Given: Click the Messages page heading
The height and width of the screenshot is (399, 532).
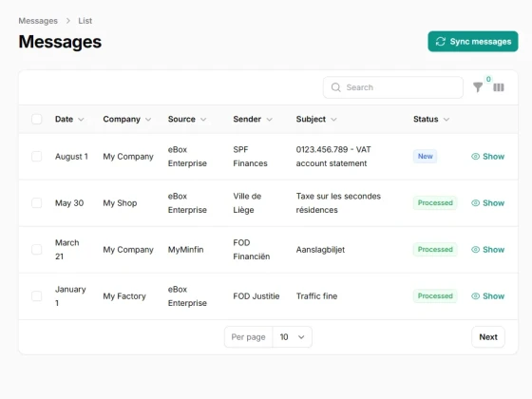Looking at the screenshot, I should (x=60, y=42).
